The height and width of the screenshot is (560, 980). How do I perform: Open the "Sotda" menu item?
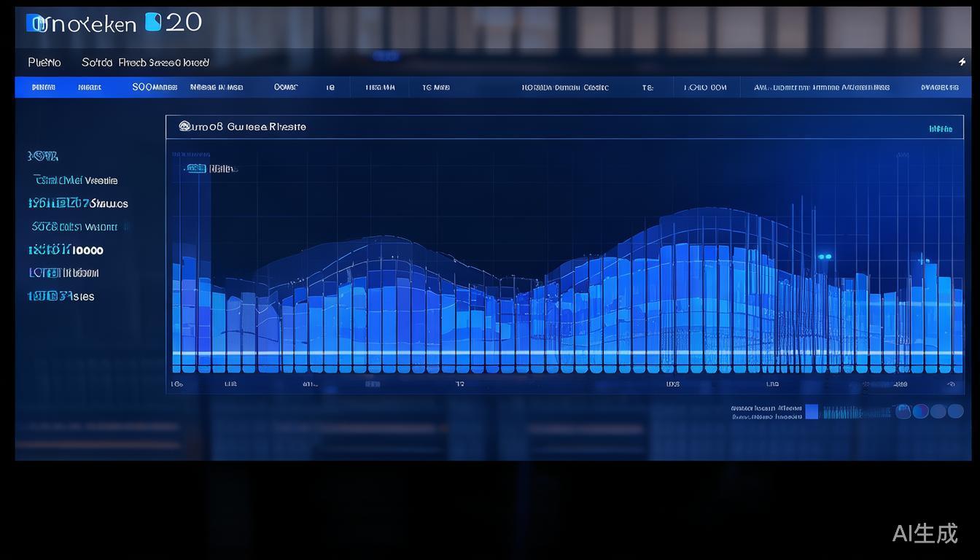pyautogui.click(x=97, y=63)
